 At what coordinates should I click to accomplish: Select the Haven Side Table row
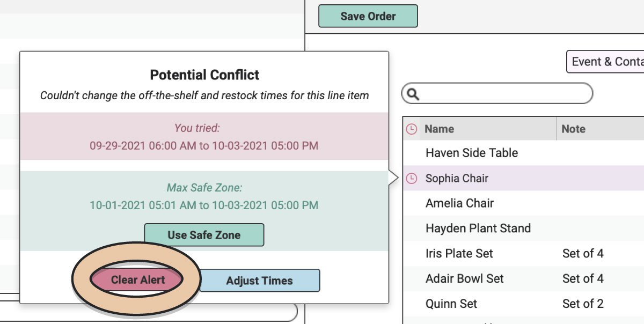tap(523, 153)
